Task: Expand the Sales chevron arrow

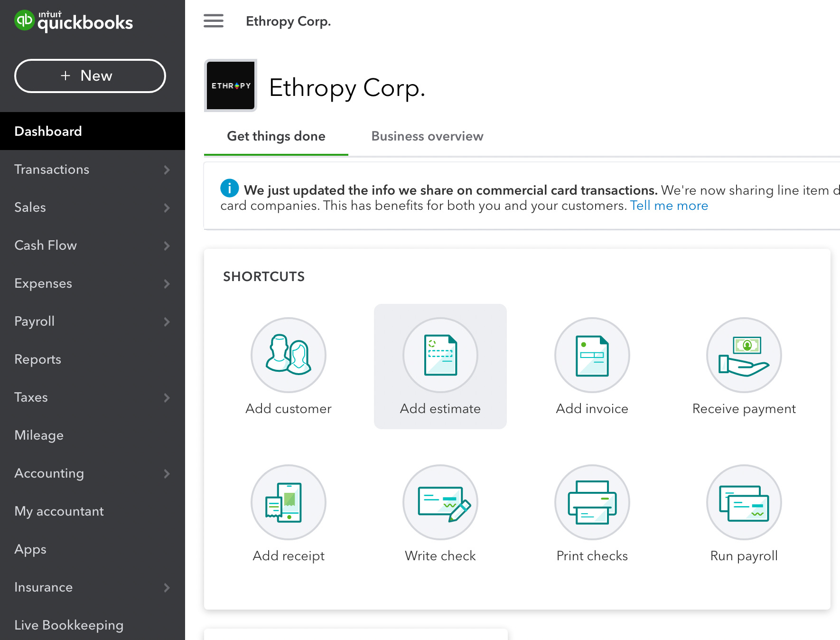Action: tap(167, 207)
